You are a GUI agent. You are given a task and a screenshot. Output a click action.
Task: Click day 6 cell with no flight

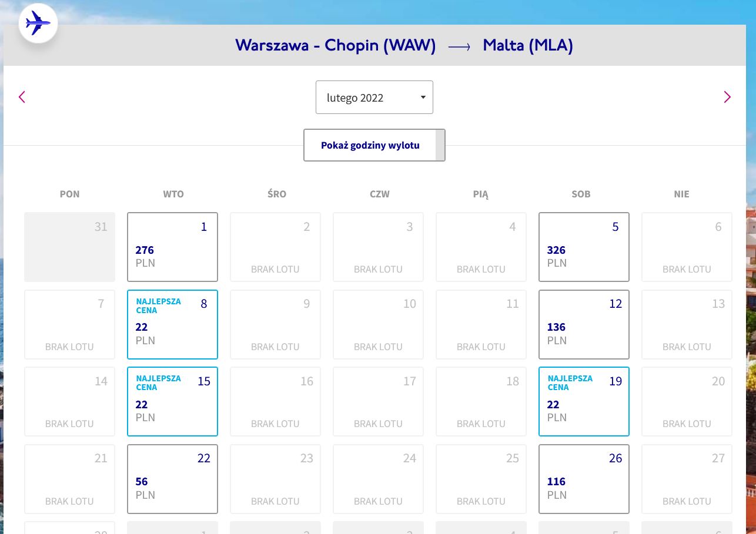(x=687, y=247)
